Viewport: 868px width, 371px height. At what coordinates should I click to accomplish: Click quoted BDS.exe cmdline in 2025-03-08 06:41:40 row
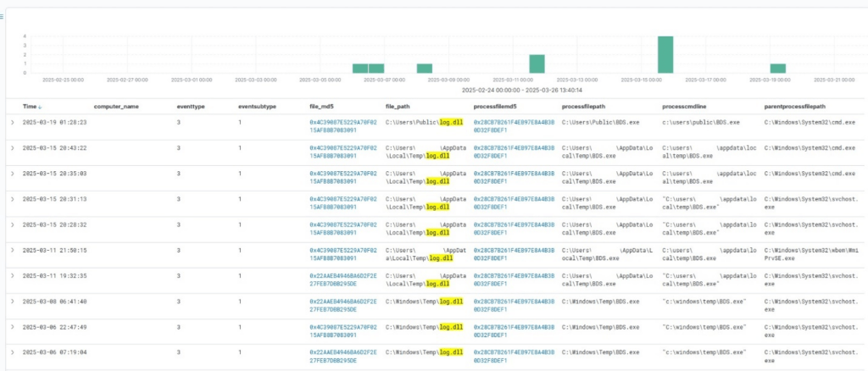point(704,302)
